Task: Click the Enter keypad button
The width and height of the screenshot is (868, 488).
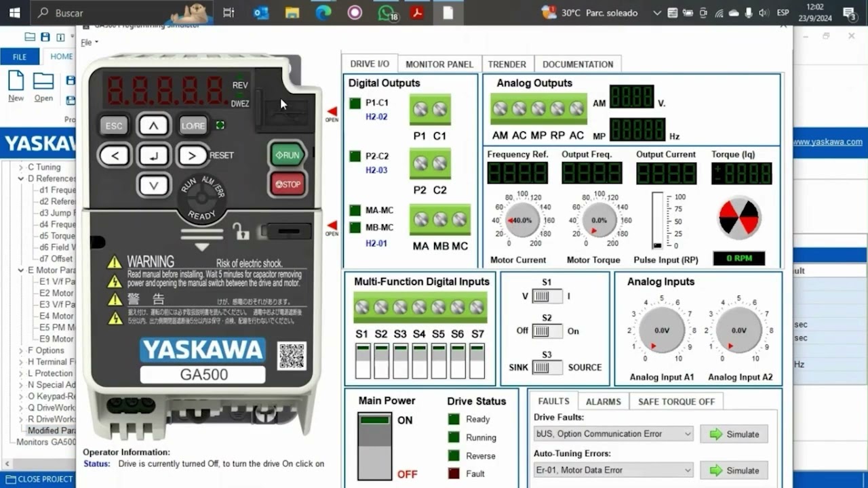Action: pyautogui.click(x=154, y=155)
